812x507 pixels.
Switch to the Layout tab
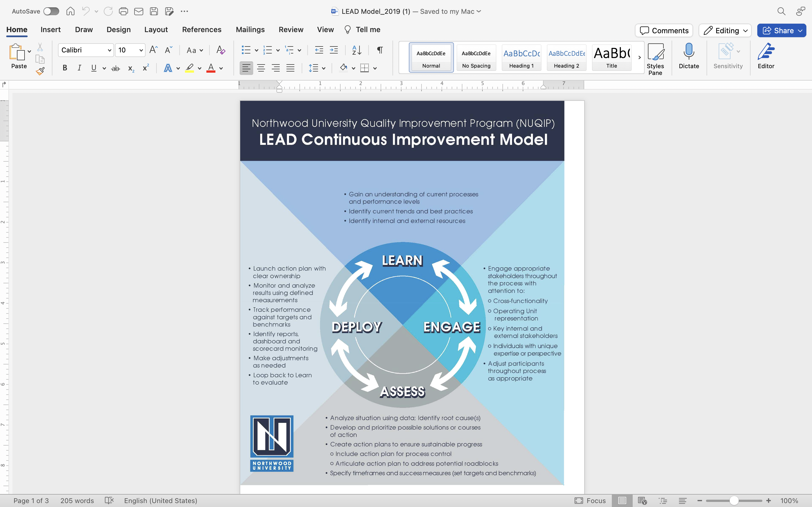point(156,30)
